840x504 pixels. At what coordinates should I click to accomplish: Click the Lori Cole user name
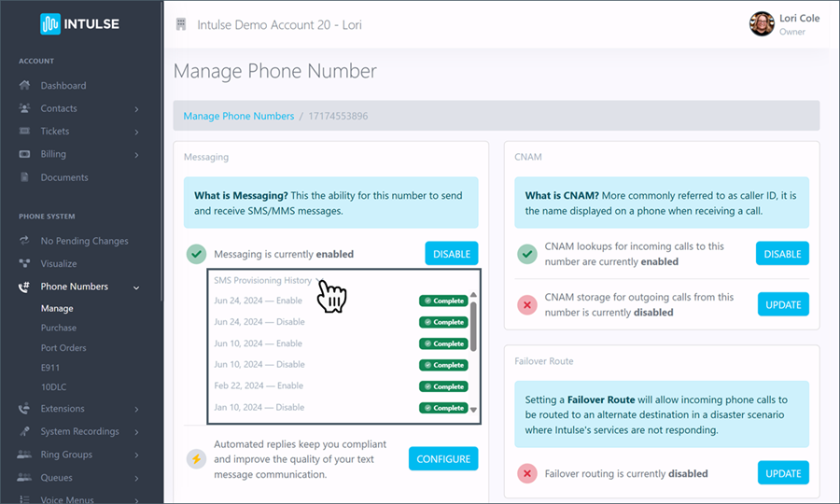(799, 19)
